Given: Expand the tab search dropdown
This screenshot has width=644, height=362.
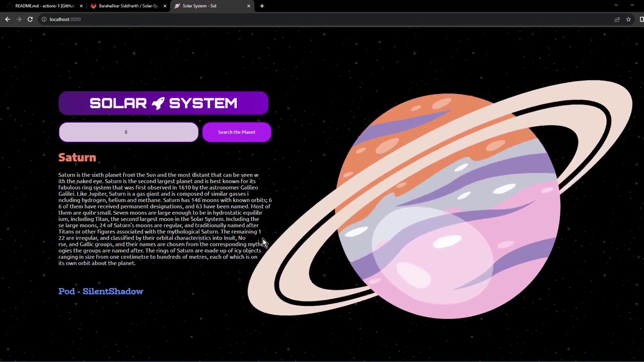Looking at the screenshot, I should [x=616, y=5].
